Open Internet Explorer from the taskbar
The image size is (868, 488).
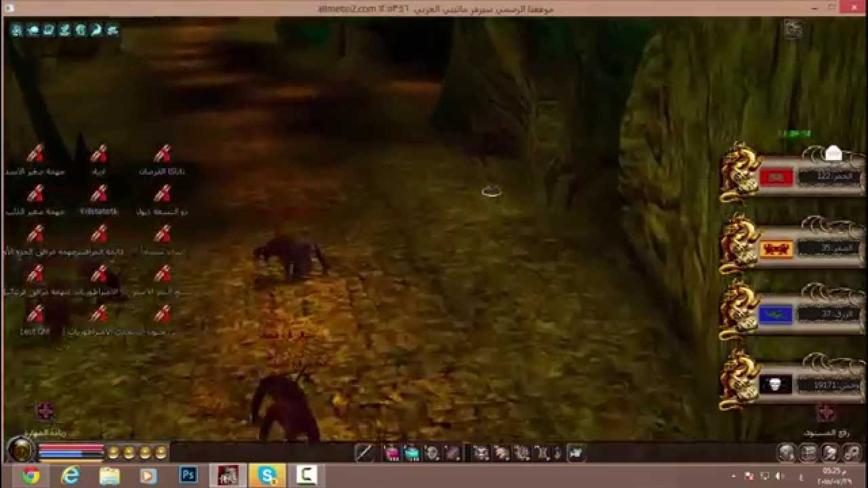(70, 476)
